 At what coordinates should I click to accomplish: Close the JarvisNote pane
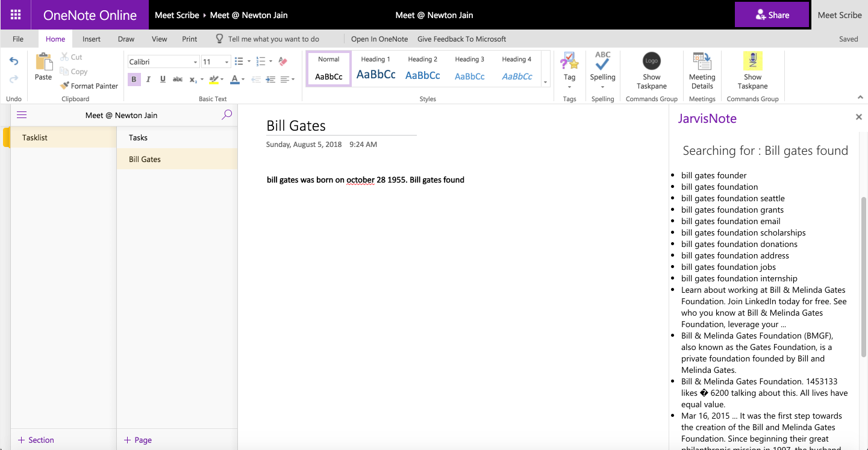click(x=859, y=117)
